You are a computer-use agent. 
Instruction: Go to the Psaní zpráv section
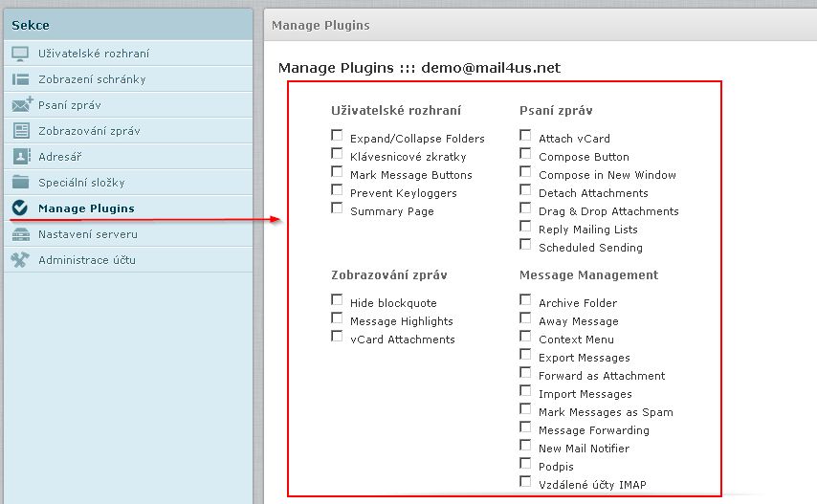coord(128,104)
